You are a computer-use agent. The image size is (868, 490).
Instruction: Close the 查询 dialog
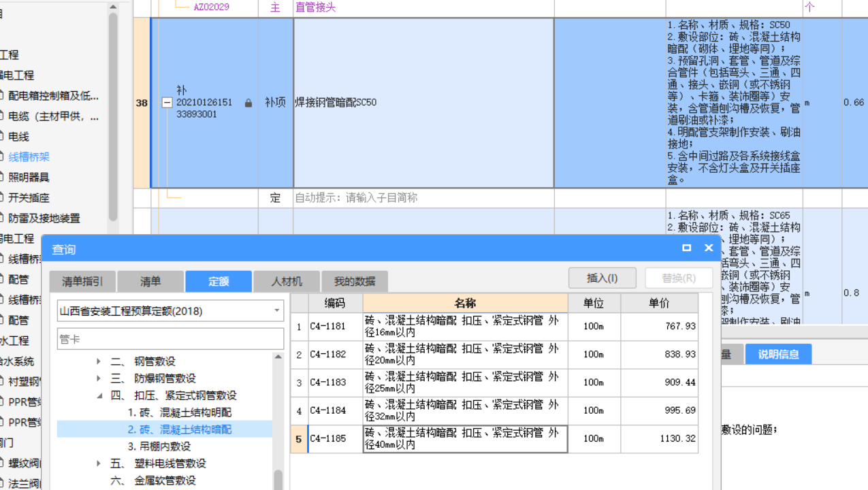pos(709,248)
